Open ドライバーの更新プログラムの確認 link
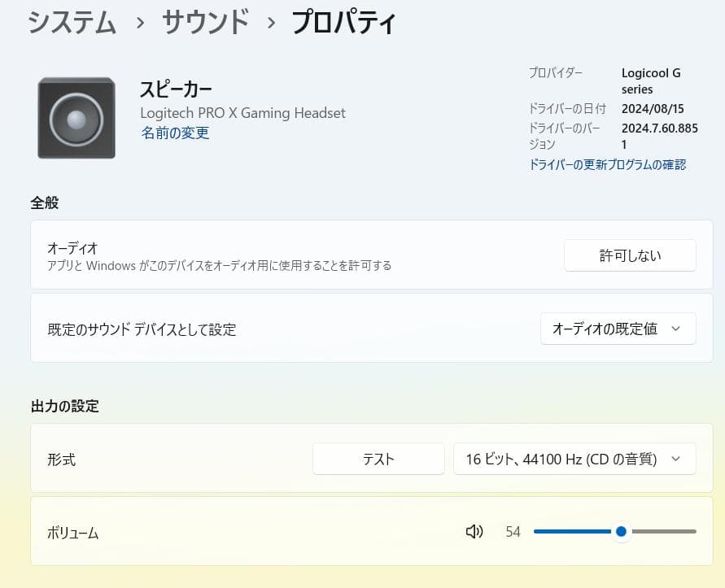725x588 pixels. (x=607, y=164)
